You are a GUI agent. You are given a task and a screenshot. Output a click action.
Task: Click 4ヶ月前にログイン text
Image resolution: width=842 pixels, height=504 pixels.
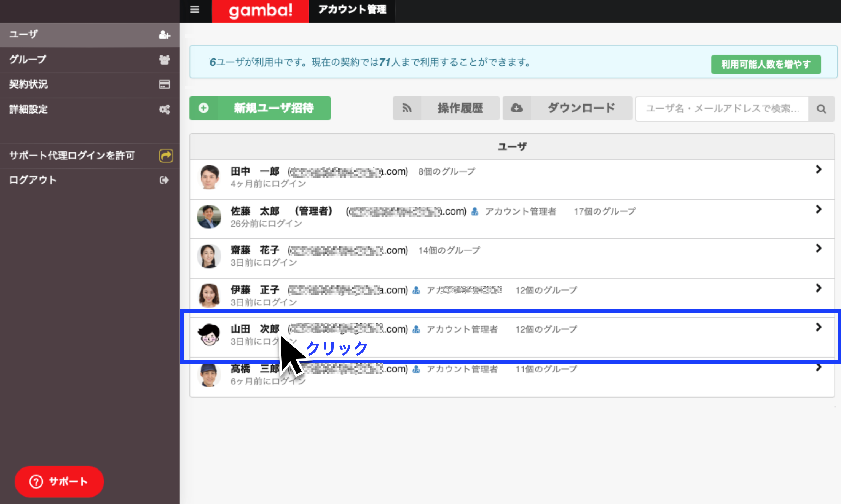coord(268,184)
